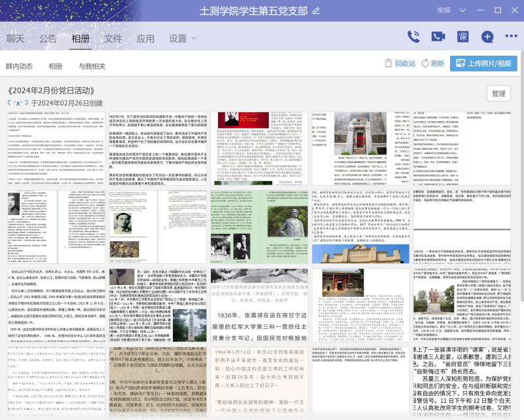Click the invite members plus bubble icon
The height and width of the screenshot is (420, 524).
(487, 37)
